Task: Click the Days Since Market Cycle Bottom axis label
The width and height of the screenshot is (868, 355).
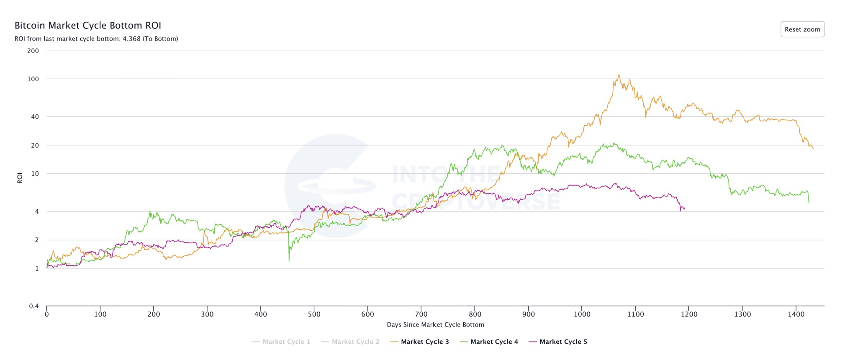Action: (435, 324)
